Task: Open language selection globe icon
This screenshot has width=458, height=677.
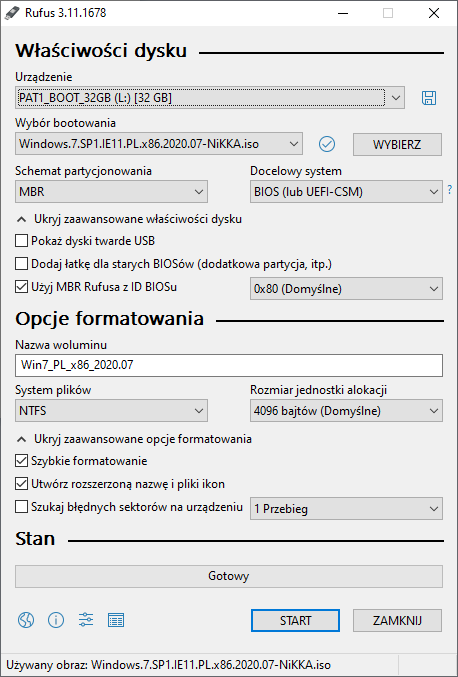Action: [x=26, y=620]
